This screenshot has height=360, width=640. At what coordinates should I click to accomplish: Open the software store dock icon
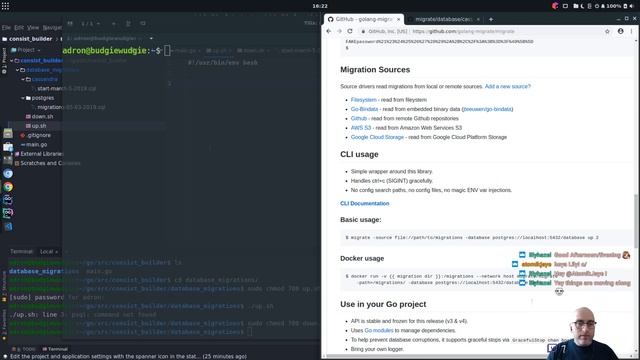(x=8, y=147)
